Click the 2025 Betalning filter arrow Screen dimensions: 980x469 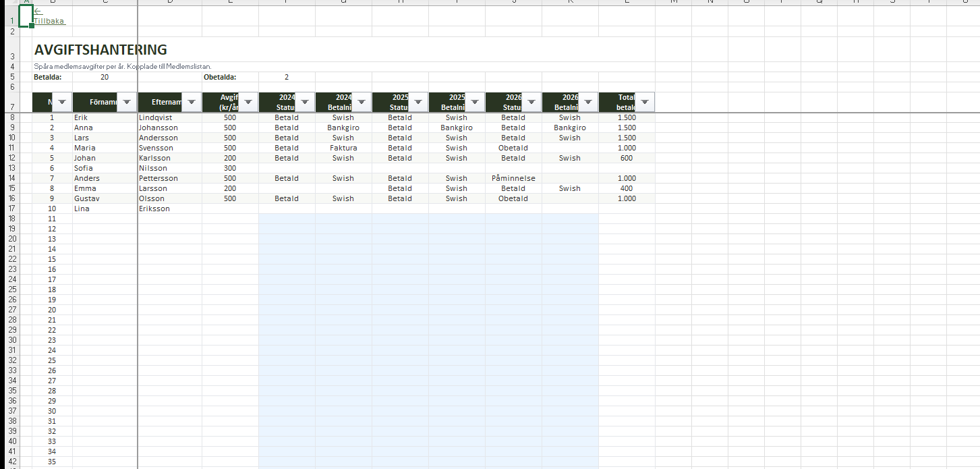tap(474, 102)
